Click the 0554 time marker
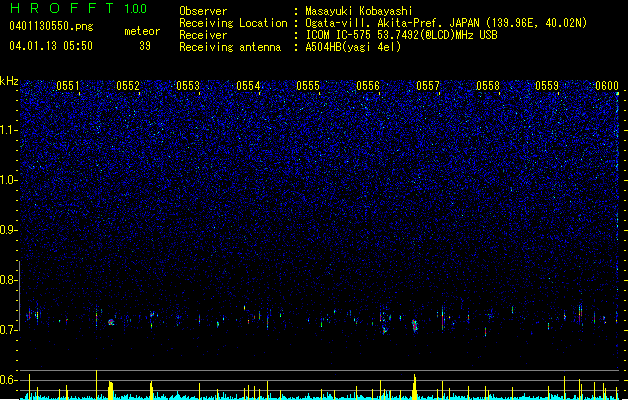The image size is (629, 400). (x=248, y=86)
